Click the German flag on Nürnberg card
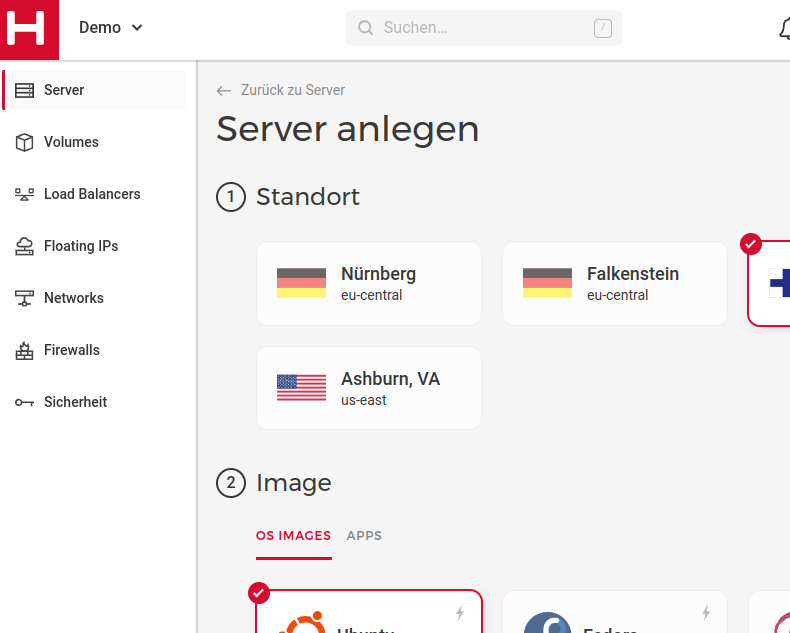The width and height of the screenshot is (790, 633). click(301, 283)
